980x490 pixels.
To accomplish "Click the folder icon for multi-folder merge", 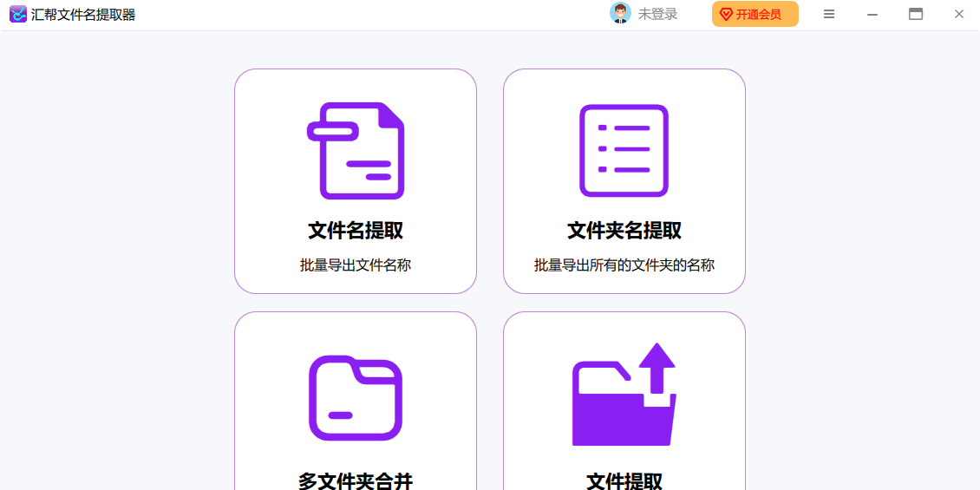I will pos(356,397).
